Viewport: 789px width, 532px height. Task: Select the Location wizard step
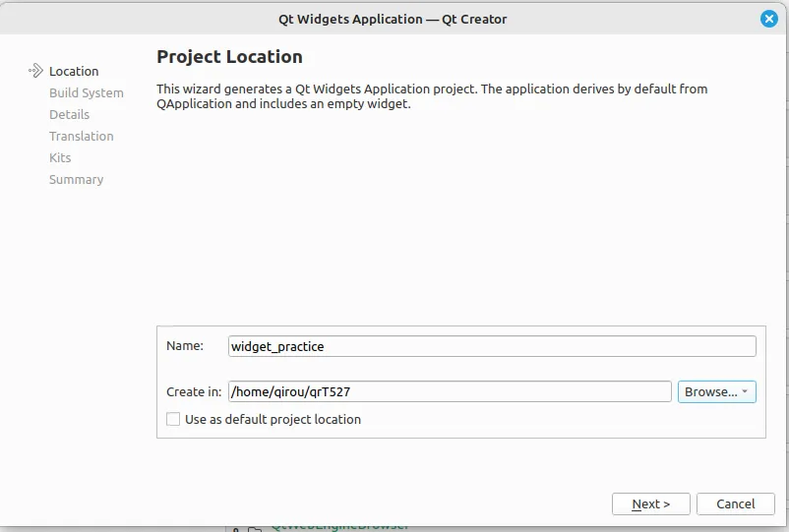[74, 71]
